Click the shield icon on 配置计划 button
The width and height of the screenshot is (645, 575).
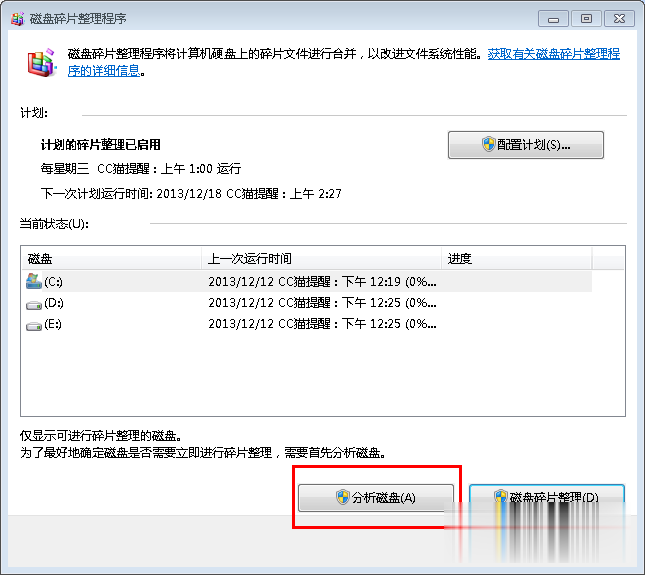489,144
